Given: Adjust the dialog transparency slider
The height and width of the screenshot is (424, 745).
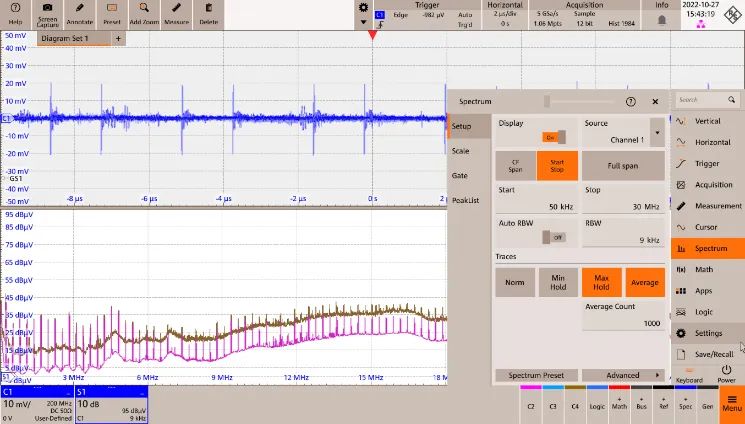Looking at the screenshot, I should click(x=547, y=101).
